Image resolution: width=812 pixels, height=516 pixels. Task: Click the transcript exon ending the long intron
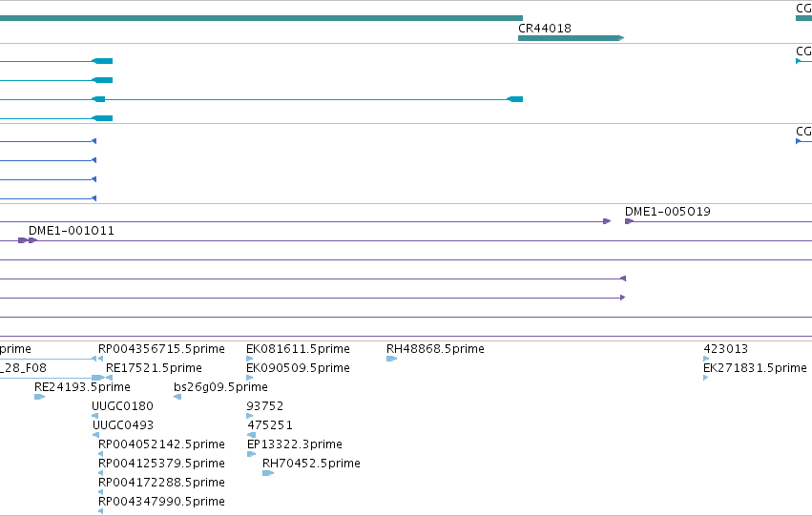[514, 99]
